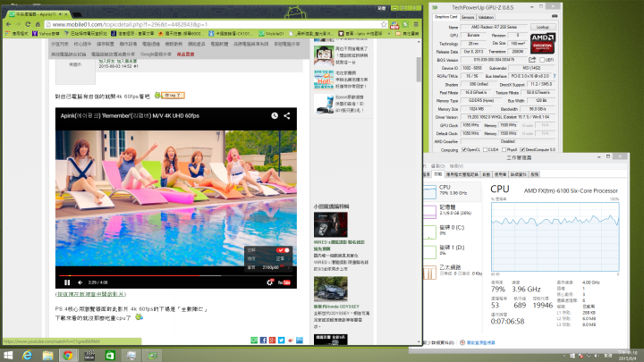Open the Mobile01 bookmark in bookmarks bar
The width and height of the screenshot is (644, 362).
272,34
